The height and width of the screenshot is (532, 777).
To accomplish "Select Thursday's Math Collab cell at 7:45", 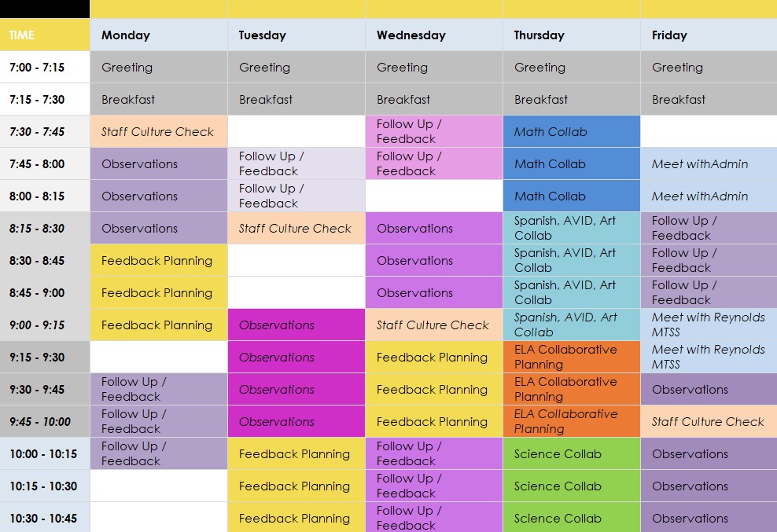I will [572, 163].
